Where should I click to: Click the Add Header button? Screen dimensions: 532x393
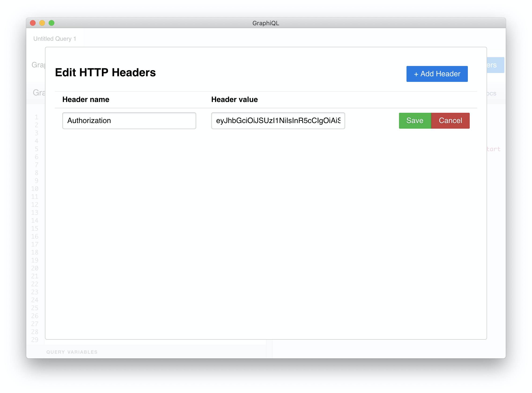click(x=437, y=73)
